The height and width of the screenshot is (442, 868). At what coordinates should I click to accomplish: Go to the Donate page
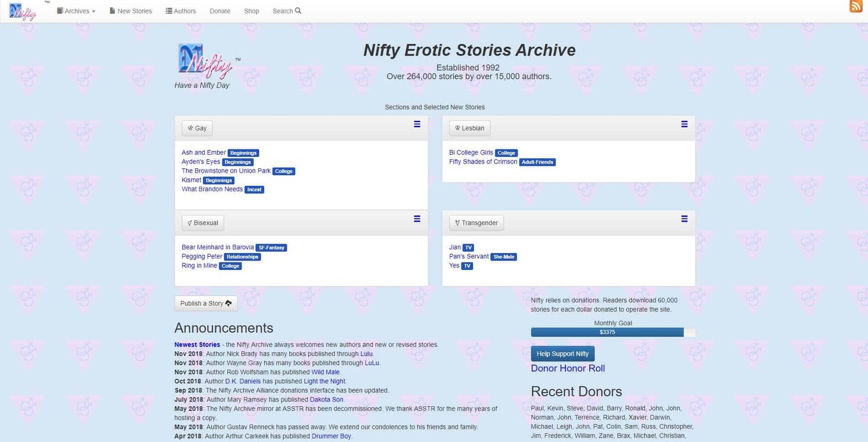click(220, 11)
